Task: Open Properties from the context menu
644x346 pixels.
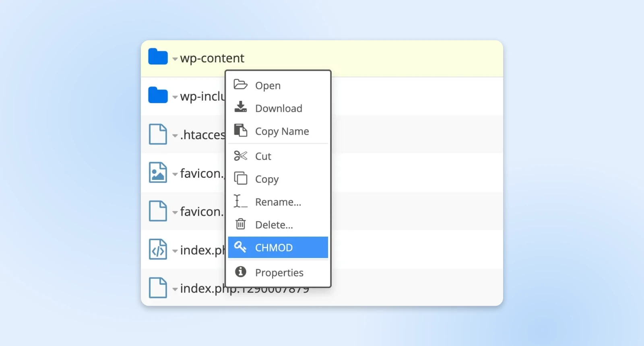Action: (x=278, y=272)
